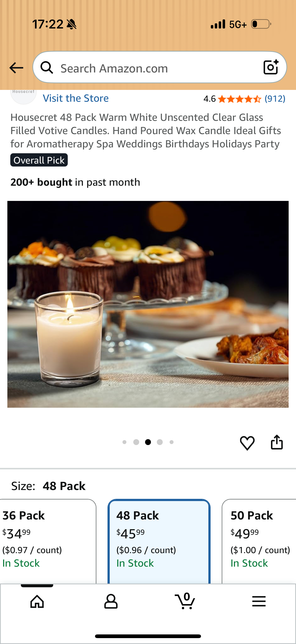The height and width of the screenshot is (644, 296).
Task: Tap the magnifying glass search icon
Action: pyautogui.click(x=47, y=68)
